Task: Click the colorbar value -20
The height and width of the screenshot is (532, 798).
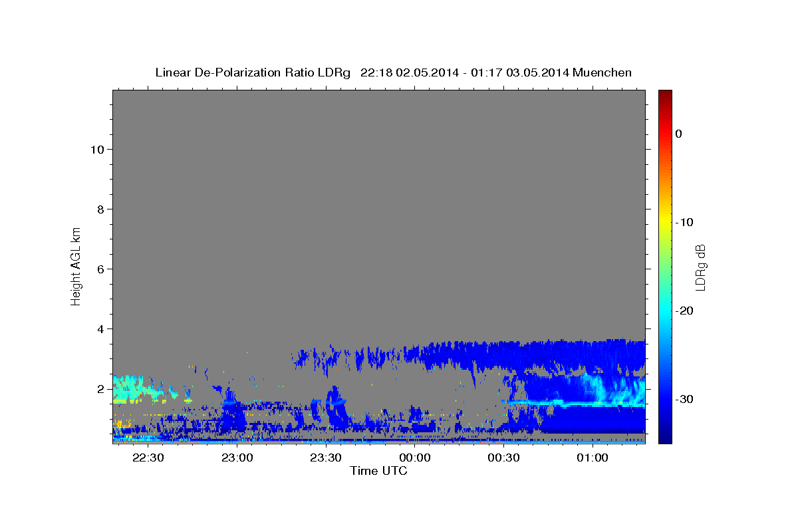Action: tap(684, 311)
